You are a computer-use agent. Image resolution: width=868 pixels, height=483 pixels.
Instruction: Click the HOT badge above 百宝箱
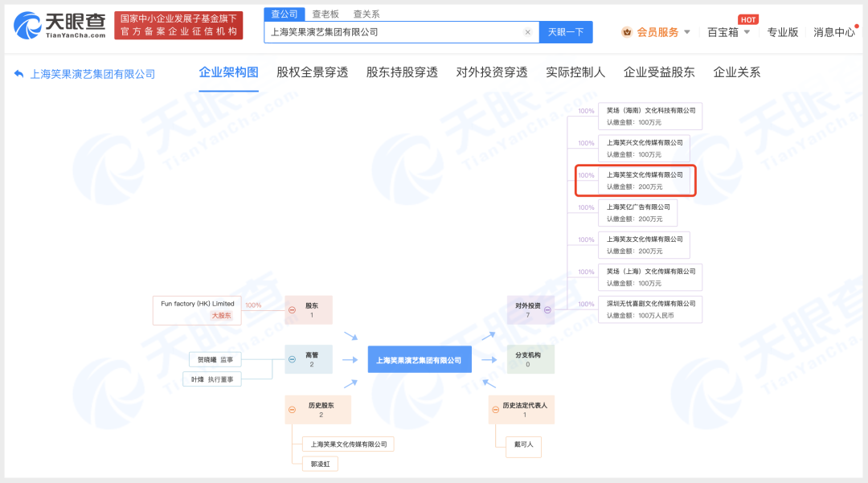click(748, 20)
